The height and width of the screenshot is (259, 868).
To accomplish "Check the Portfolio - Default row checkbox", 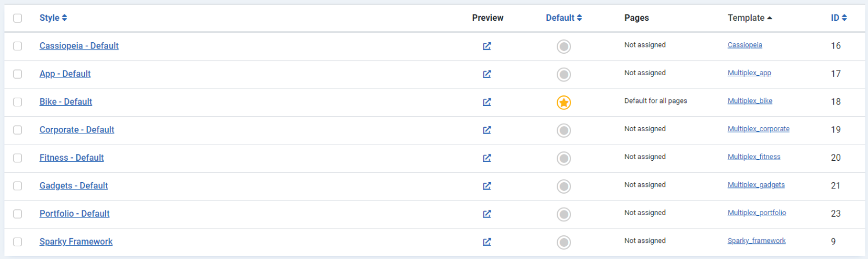I will pos(17,213).
